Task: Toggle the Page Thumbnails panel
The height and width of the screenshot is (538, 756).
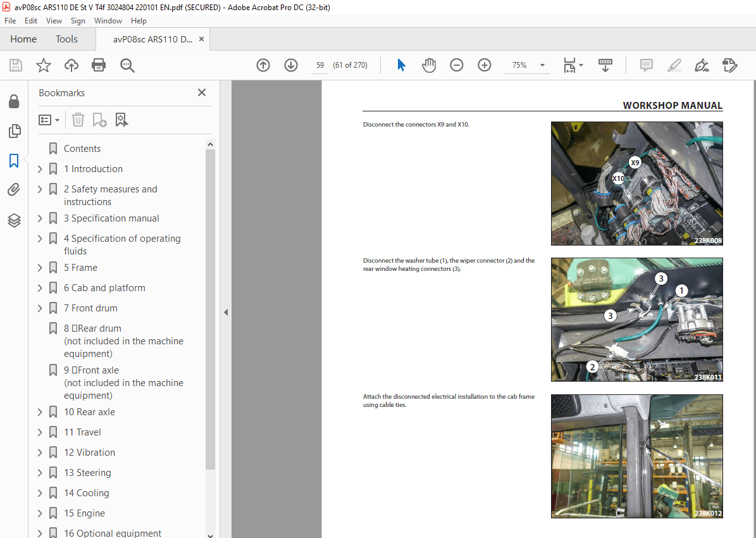Action: coord(14,131)
